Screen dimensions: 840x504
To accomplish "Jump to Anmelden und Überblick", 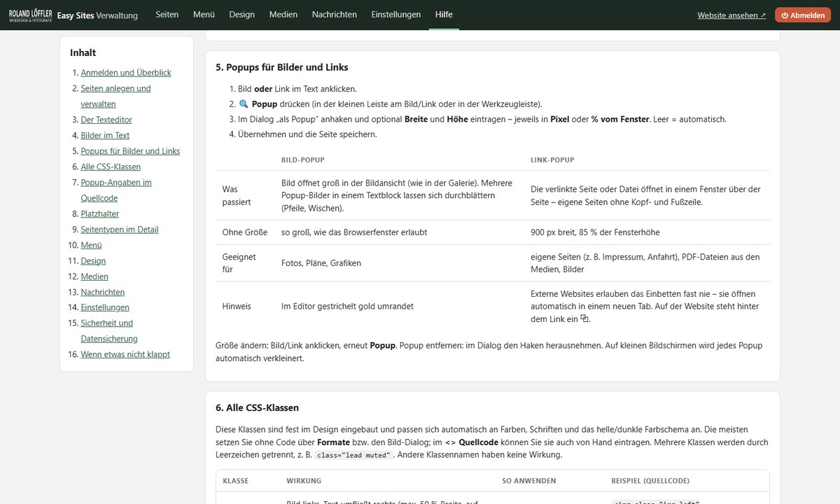I will [x=126, y=73].
